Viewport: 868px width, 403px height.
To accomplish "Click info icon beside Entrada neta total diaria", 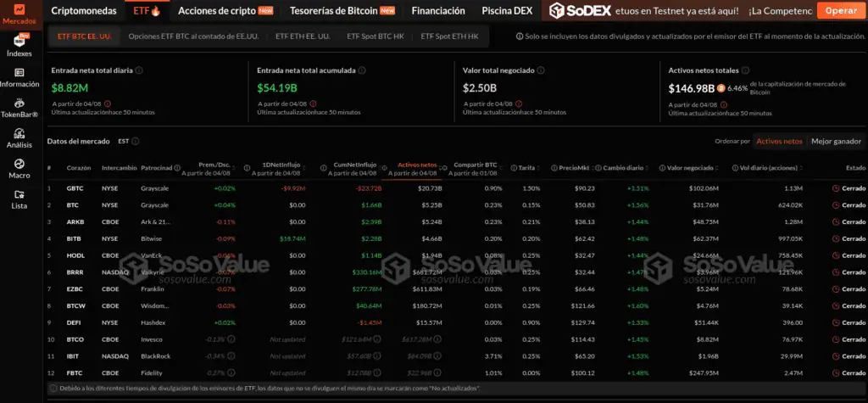I will [139, 70].
